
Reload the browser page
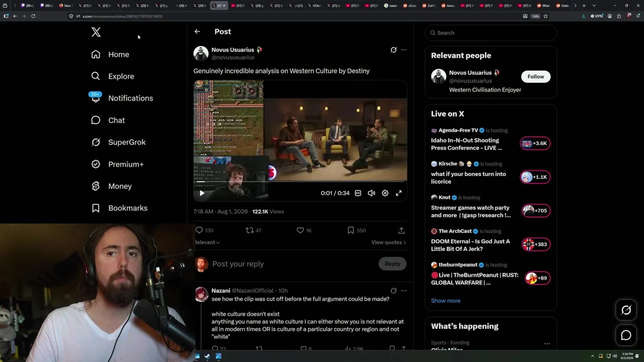(x=33, y=16)
